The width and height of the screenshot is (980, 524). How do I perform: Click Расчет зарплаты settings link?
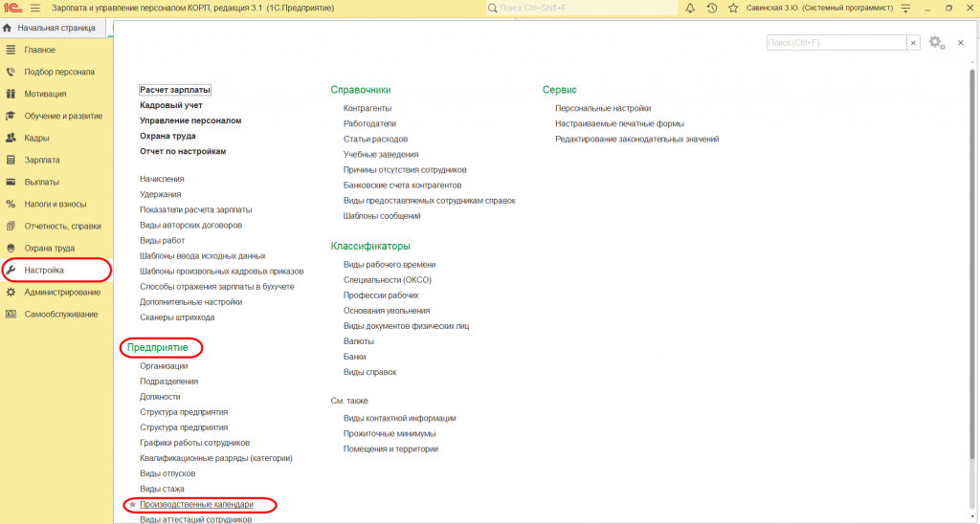click(175, 90)
